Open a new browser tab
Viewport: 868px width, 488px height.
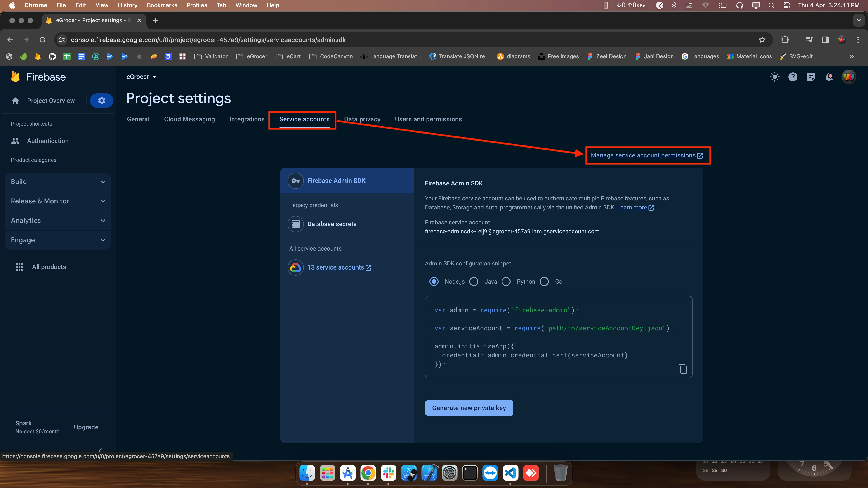155,20
